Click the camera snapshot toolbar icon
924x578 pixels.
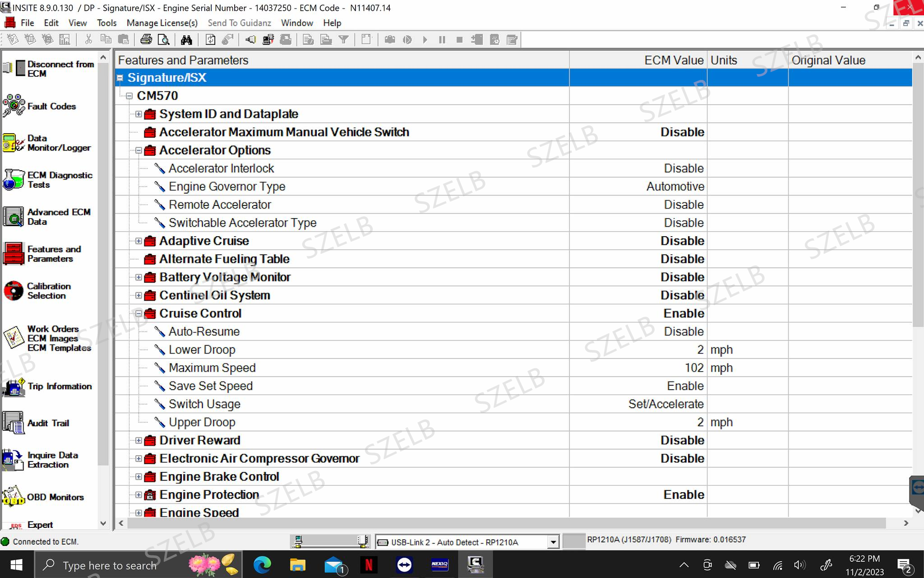(390, 40)
